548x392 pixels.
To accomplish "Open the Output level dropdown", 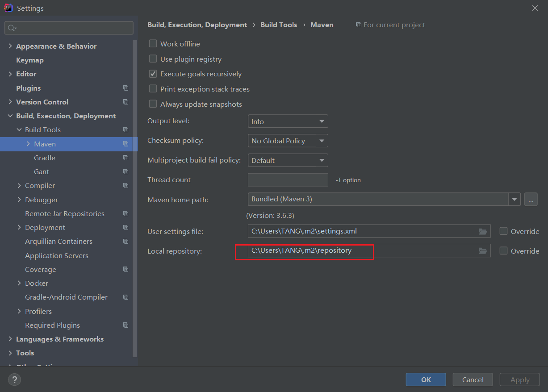I will [x=288, y=121].
